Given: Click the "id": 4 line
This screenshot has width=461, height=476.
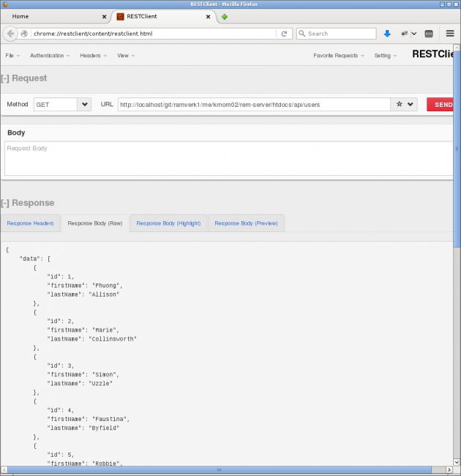Looking at the screenshot, I should tap(60, 410).
